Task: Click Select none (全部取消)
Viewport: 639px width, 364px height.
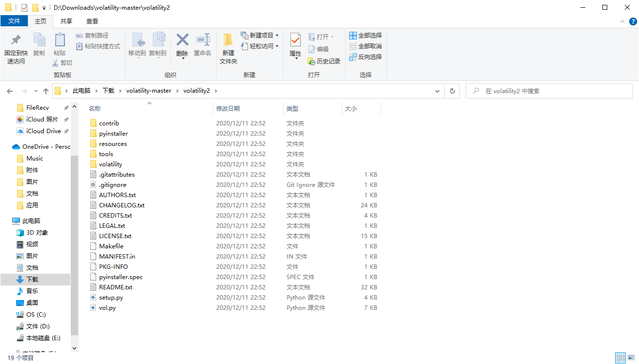Action: click(x=366, y=46)
